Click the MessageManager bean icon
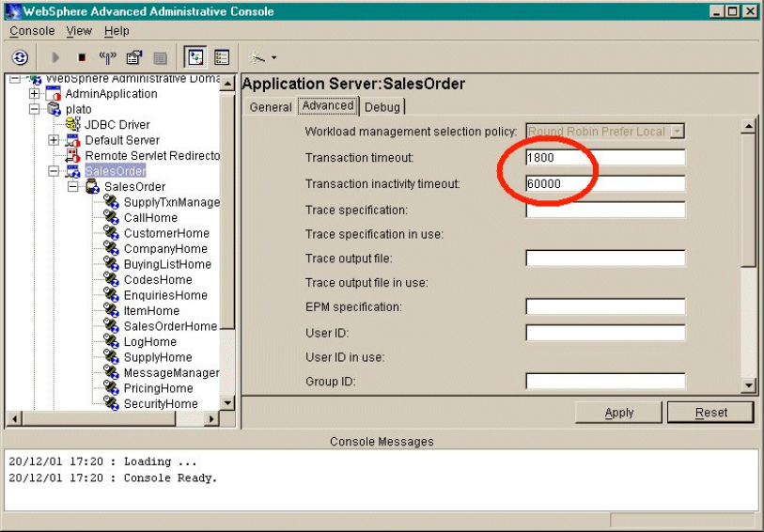The image size is (764, 532). (111, 373)
